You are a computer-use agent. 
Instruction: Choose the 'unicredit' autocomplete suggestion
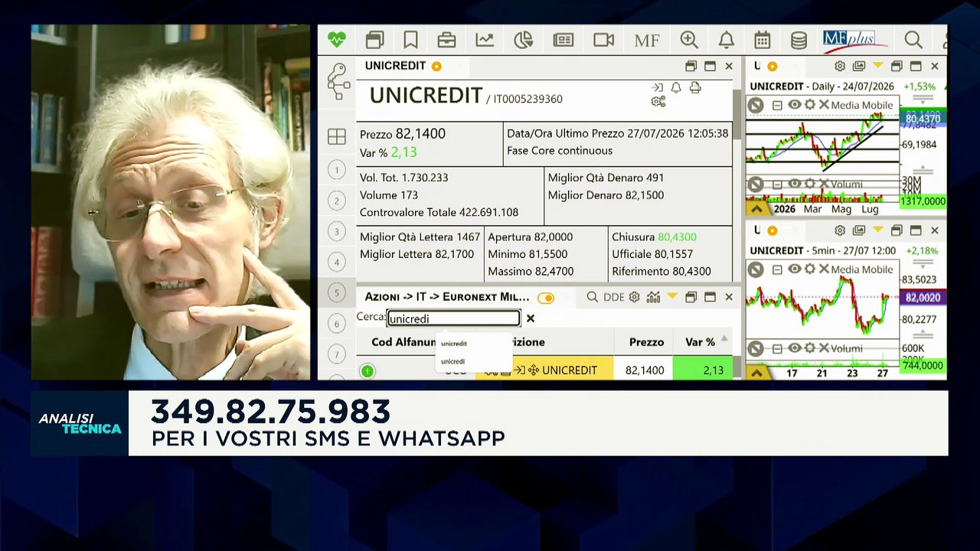[454, 344]
